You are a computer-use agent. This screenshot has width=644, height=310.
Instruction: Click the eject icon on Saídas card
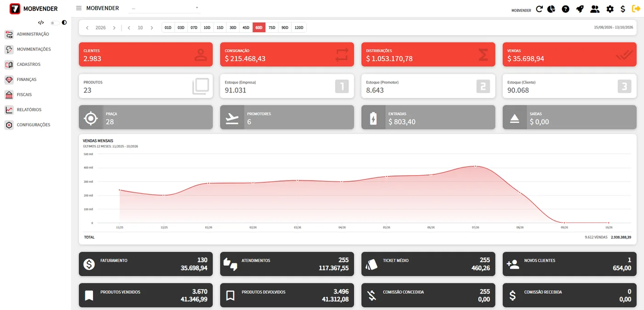point(514,118)
